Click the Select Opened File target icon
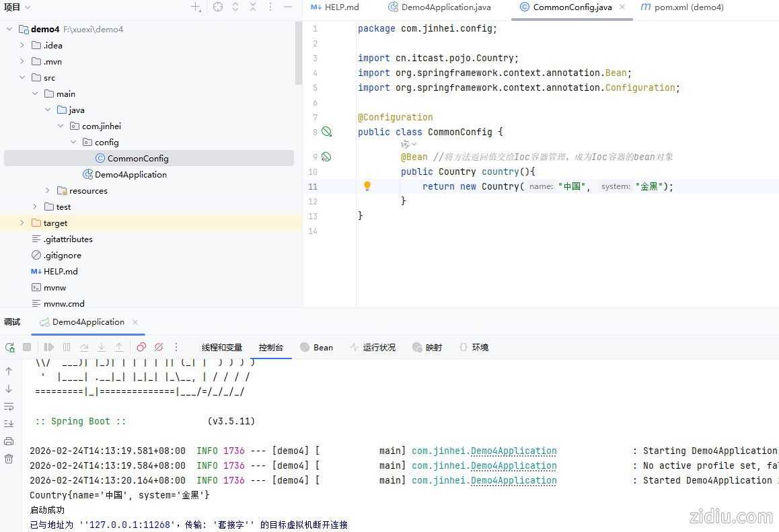Image resolution: width=779 pixels, height=532 pixels. click(218, 7)
